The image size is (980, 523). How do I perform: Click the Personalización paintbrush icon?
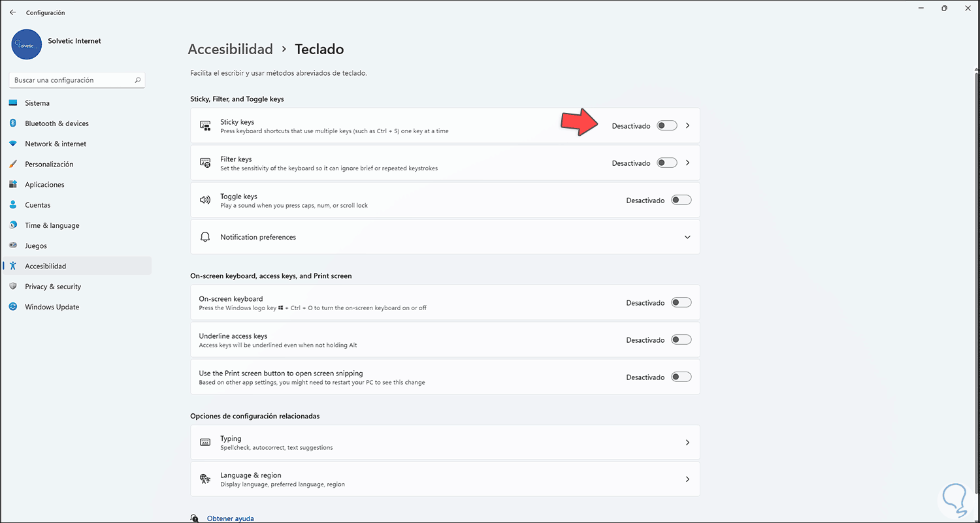pos(13,164)
